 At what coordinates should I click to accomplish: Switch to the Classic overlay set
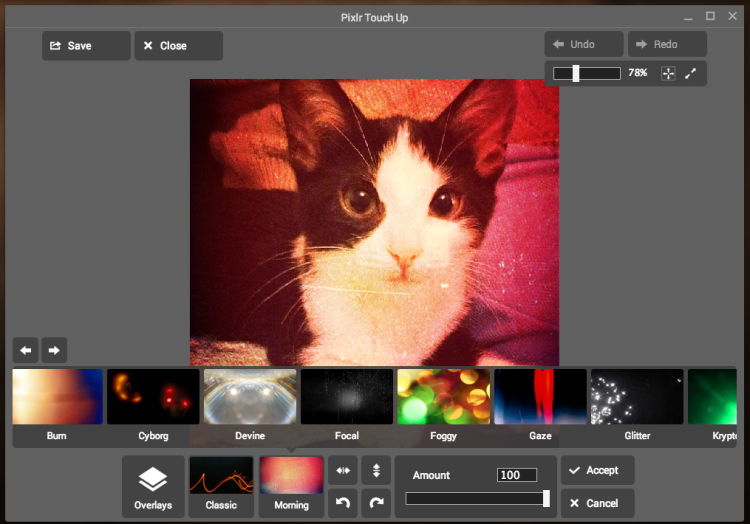click(x=221, y=487)
